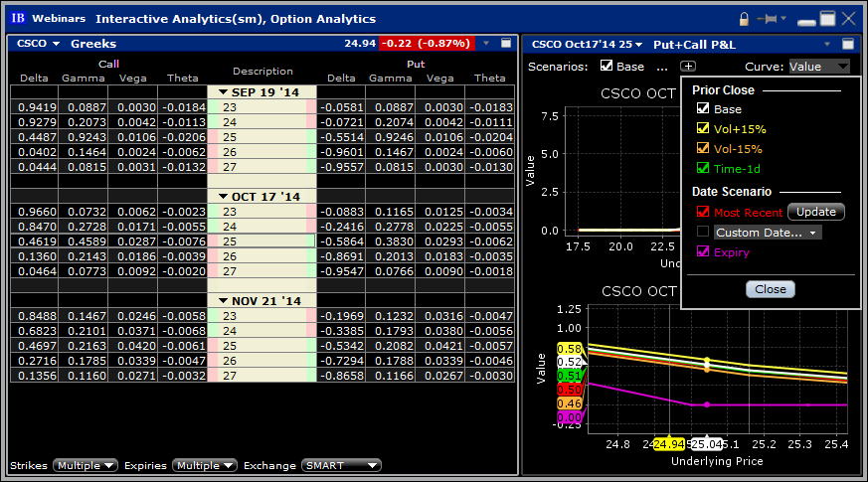This screenshot has width=868, height=482.
Task: Collapse SEP 19 '14 expiry group
Action: coord(223,92)
